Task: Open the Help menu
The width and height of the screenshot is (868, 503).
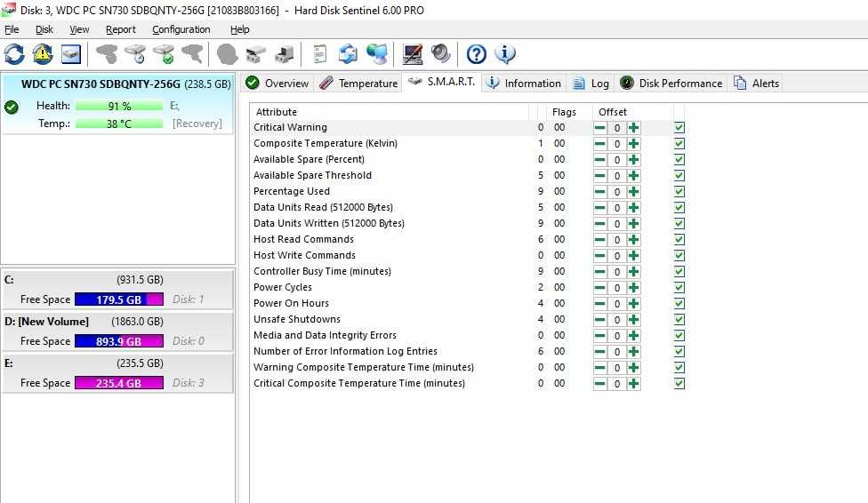Action: pyautogui.click(x=240, y=30)
